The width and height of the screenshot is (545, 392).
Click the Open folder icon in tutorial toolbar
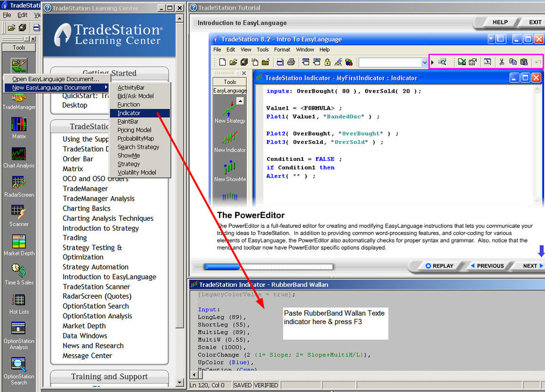point(233,62)
